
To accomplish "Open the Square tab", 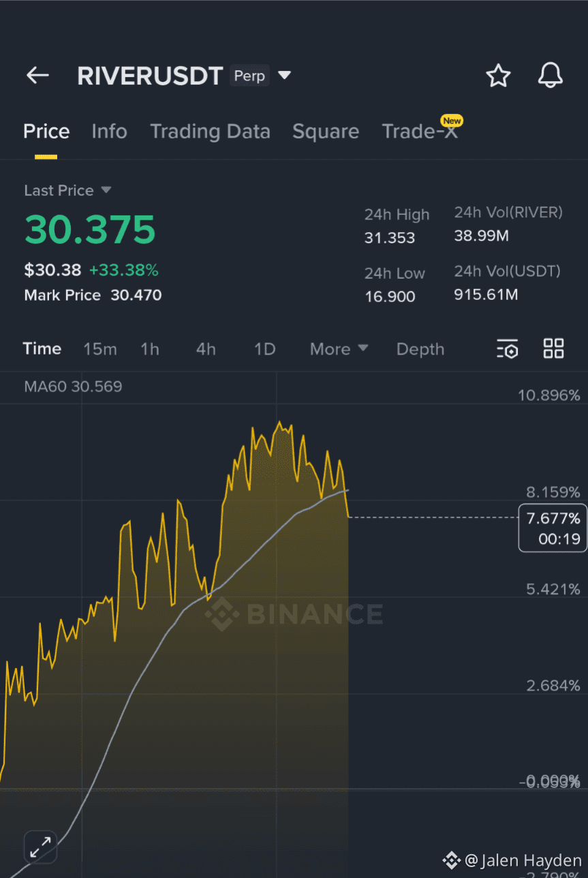I will 326,132.
